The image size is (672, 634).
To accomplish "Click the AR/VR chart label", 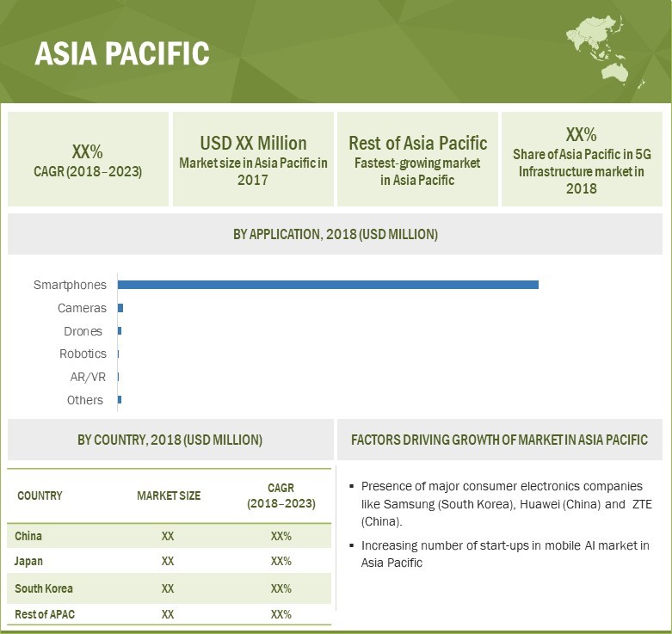I will [88, 377].
